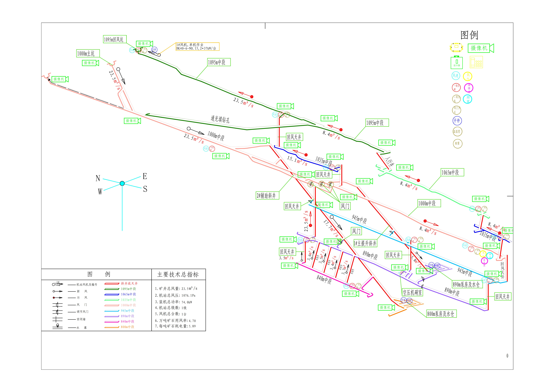Select the magenta 温湿度 circle in the top-right legend
The width and height of the screenshot is (555, 392).
[x=469, y=88]
